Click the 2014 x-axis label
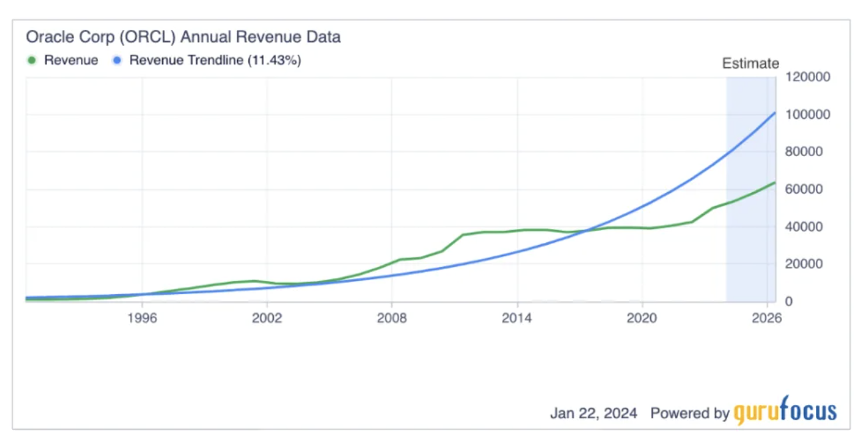 tap(517, 317)
